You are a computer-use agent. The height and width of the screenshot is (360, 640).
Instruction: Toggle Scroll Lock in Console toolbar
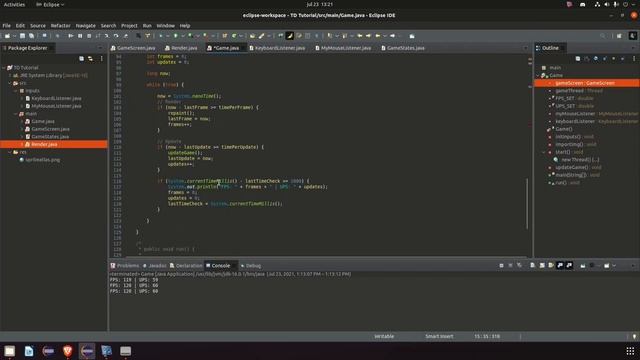pos(542,265)
